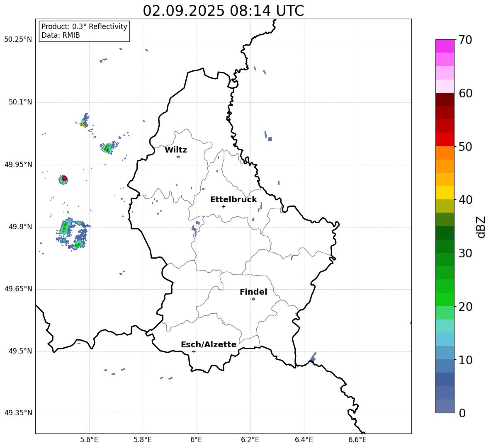
Task: Click the Esch/Alzette city label
Action: click(209, 344)
